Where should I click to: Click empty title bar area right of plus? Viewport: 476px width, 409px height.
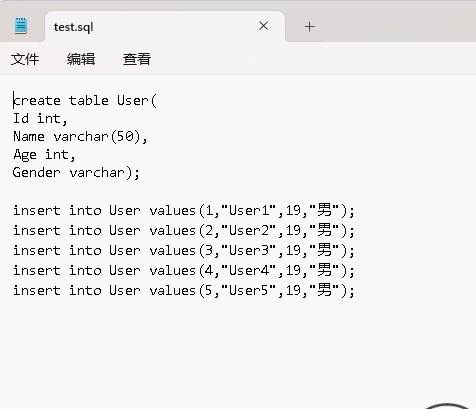pos(397,23)
